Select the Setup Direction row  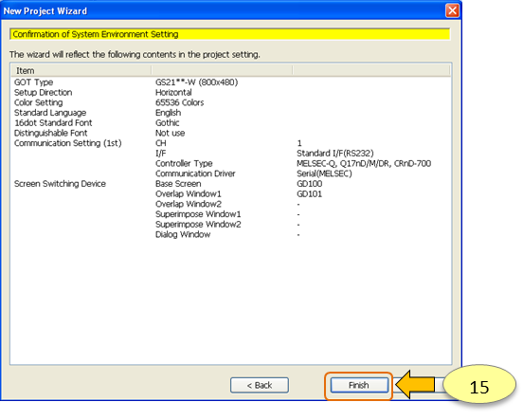[x=231, y=93]
